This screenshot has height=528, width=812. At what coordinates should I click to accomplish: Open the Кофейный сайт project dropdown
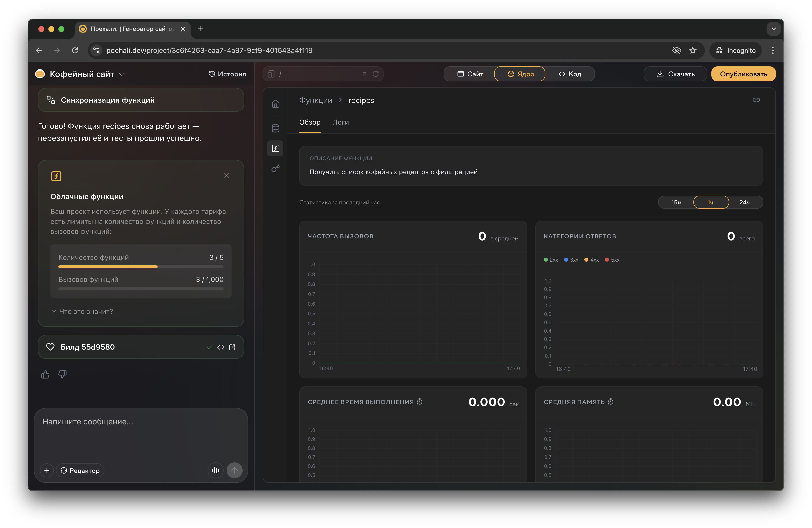click(122, 74)
